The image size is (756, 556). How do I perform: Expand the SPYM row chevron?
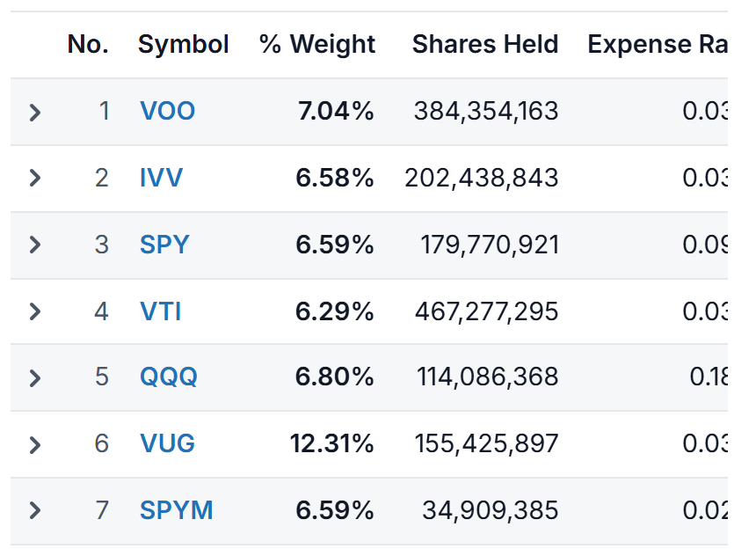[x=34, y=510]
